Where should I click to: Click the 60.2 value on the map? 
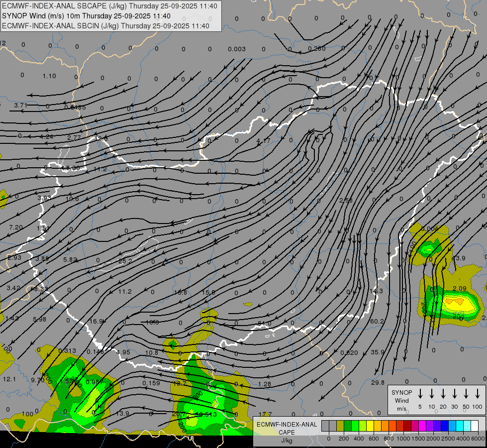pos(377,321)
